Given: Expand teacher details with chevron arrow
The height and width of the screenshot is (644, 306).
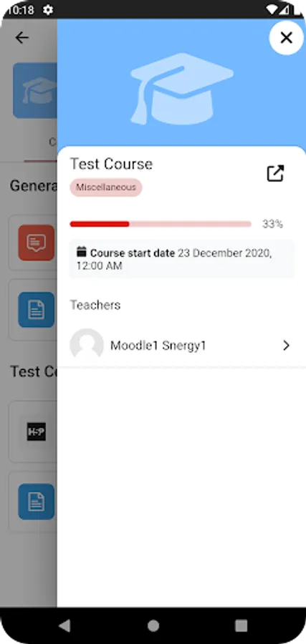Looking at the screenshot, I should [286, 346].
